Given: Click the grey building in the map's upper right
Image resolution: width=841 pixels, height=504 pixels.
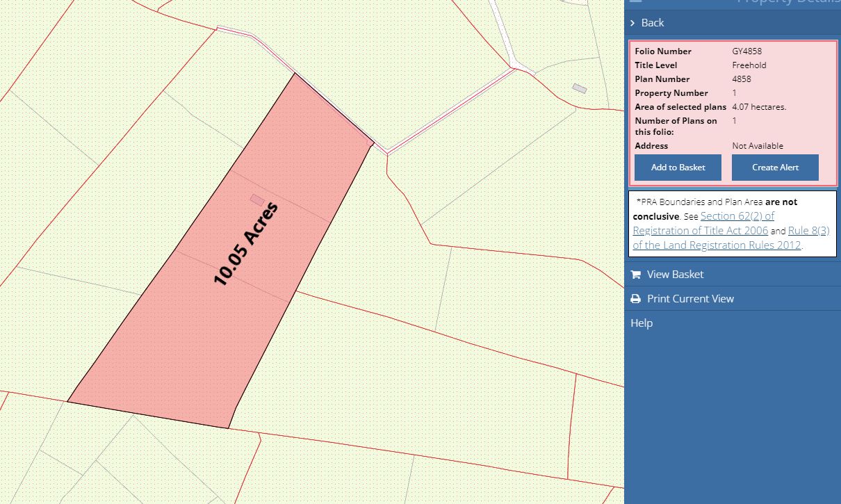Looking at the screenshot, I should pyautogui.click(x=579, y=88).
